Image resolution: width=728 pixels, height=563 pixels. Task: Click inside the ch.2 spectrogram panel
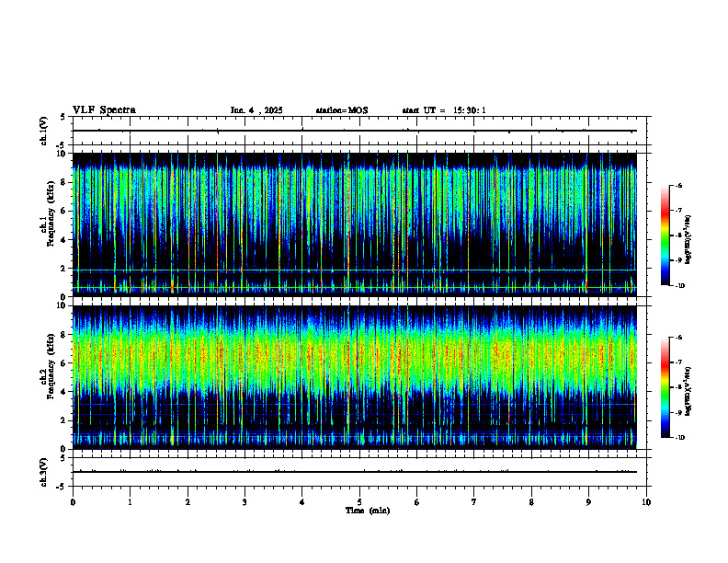coord(355,377)
